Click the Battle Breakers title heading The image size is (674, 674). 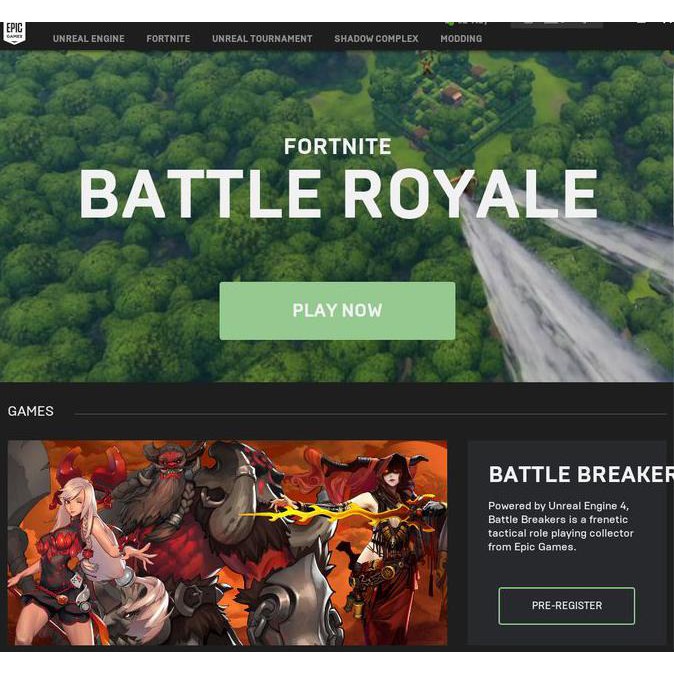coord(581,475)
